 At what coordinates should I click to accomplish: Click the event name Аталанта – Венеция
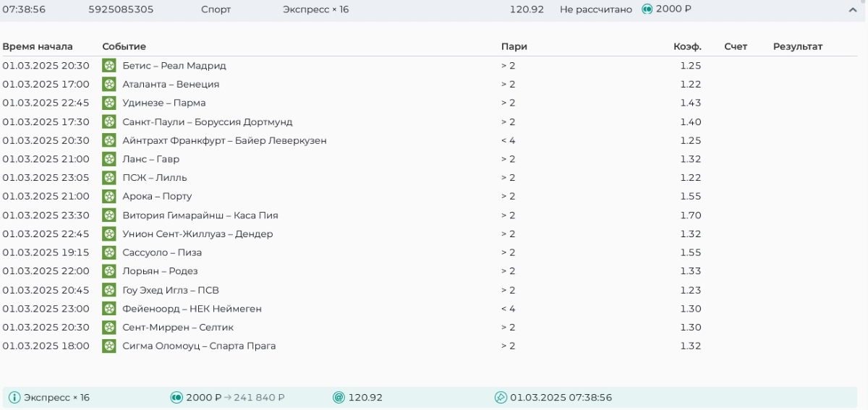coord(171,85)
